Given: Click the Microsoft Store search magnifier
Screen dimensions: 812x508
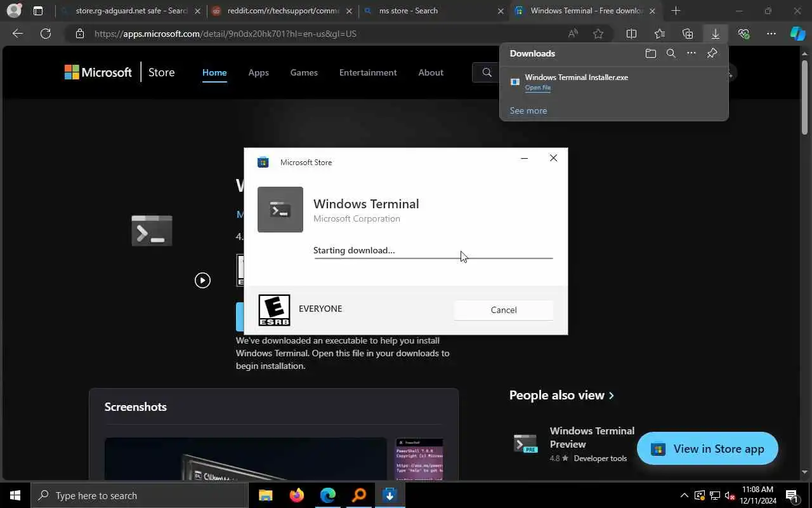Looking at the screenshot, I should (487, 72).
